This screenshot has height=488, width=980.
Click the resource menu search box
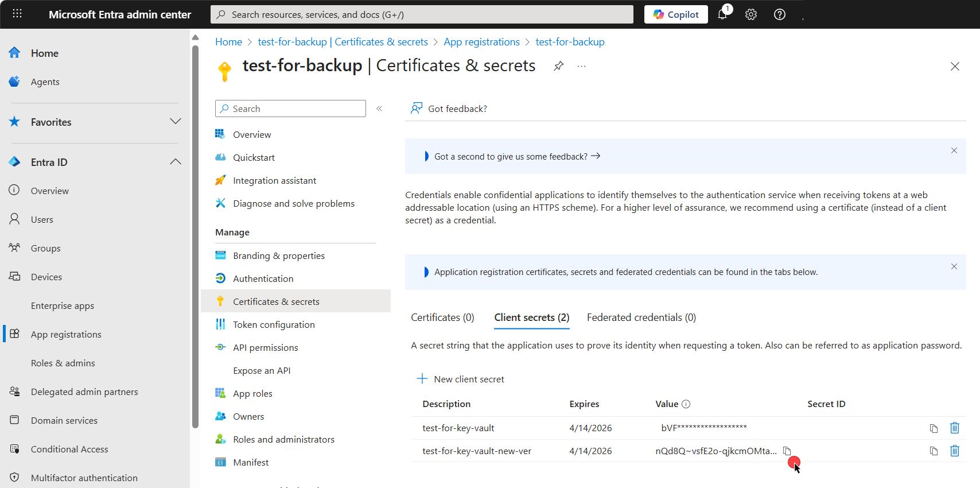click(x=290, y=109)
